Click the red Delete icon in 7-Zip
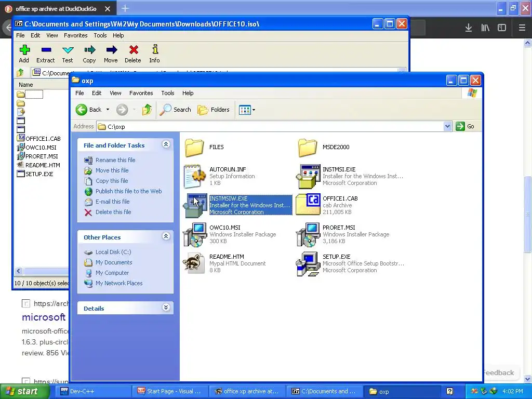 point(134,50)
